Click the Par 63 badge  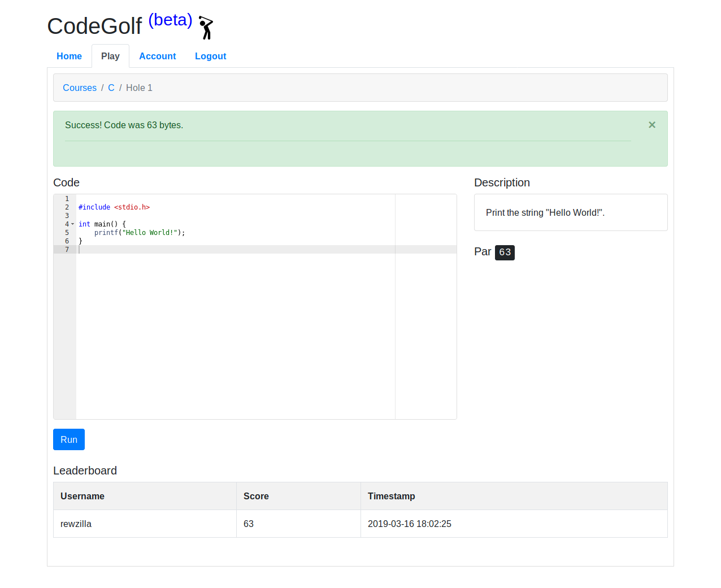tap(505, 252)
